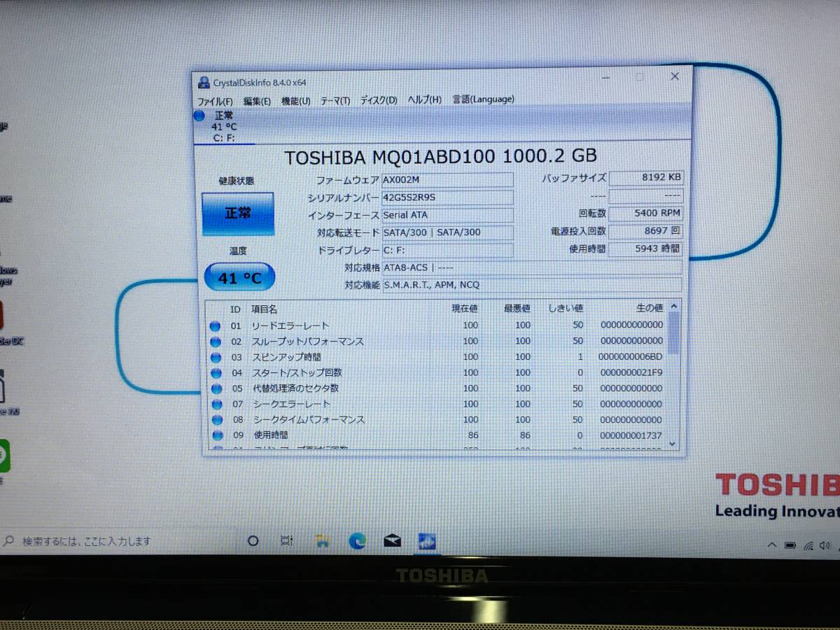840x630 pixels.
Task: Click the 生の値 column header
Action: tap(649, 308)
